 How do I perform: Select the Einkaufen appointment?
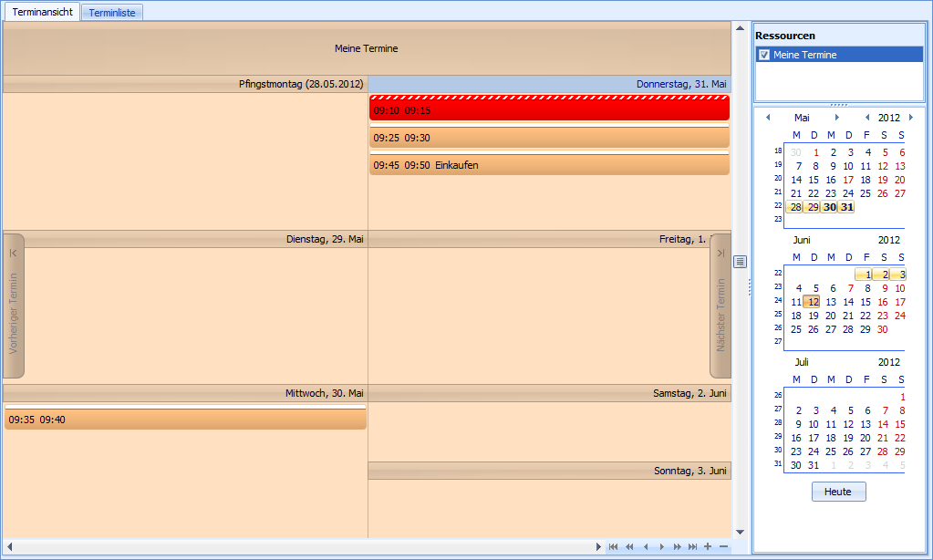pos(549,163)
